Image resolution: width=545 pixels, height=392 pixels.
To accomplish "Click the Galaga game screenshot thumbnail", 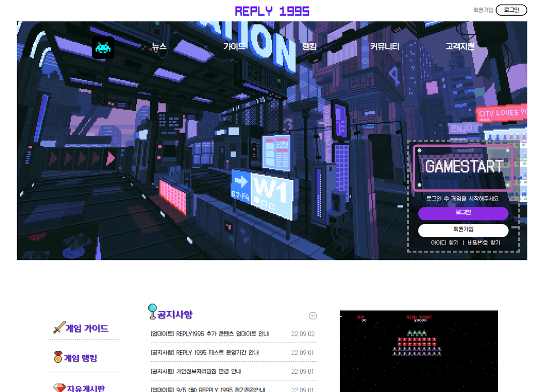I will (x=419, y=351).
